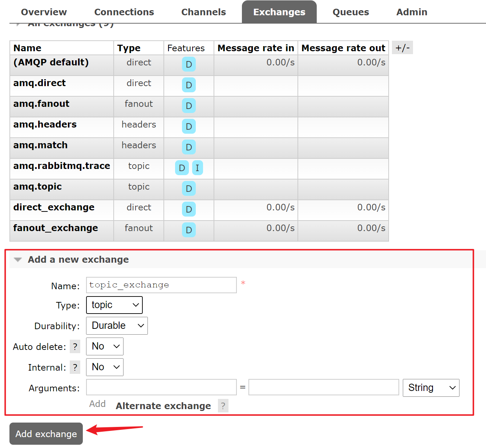Screen dimensions: 486x448
Task: Open the Auto delete No dropdown
Action: [x=105, y=346]
